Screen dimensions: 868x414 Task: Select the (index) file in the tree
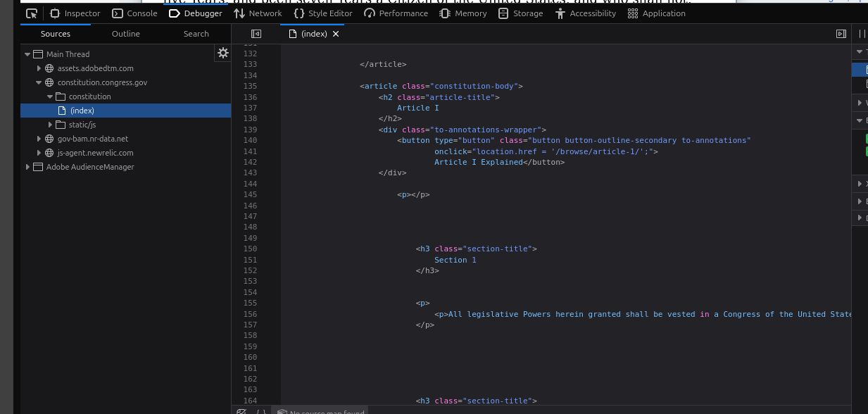click(82, 111)
